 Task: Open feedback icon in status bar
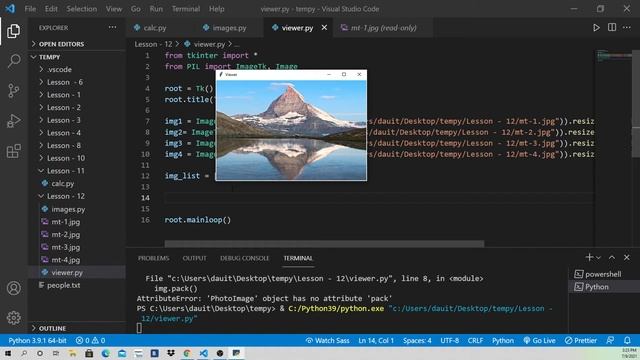click(610, 340)
